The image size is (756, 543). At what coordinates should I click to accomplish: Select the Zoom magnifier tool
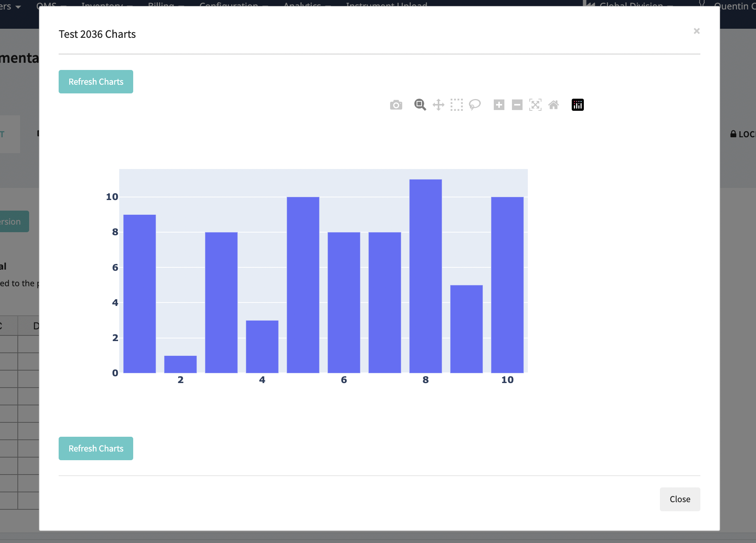pos(420,105)
